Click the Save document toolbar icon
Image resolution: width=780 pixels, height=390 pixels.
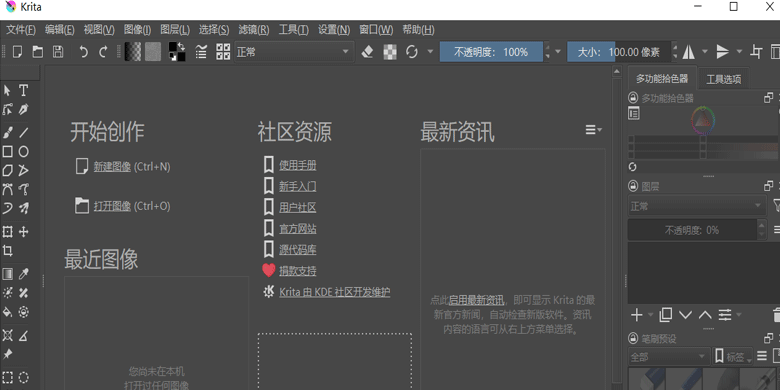[58, 52]
